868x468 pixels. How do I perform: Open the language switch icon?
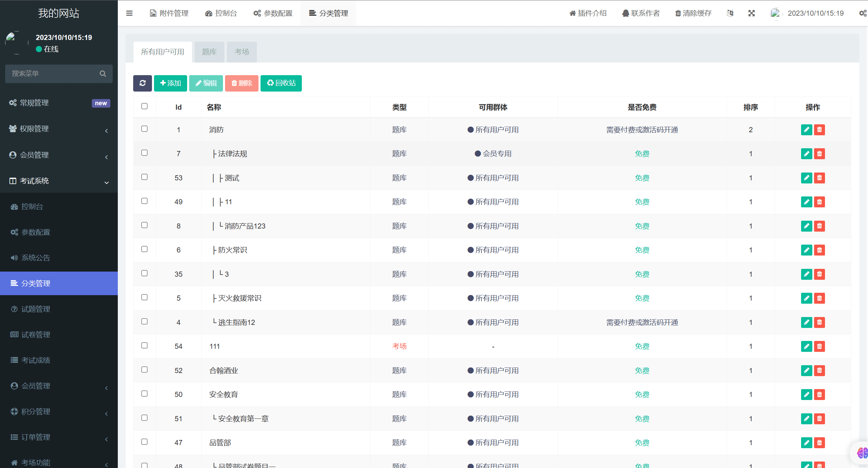coord(730,13)
